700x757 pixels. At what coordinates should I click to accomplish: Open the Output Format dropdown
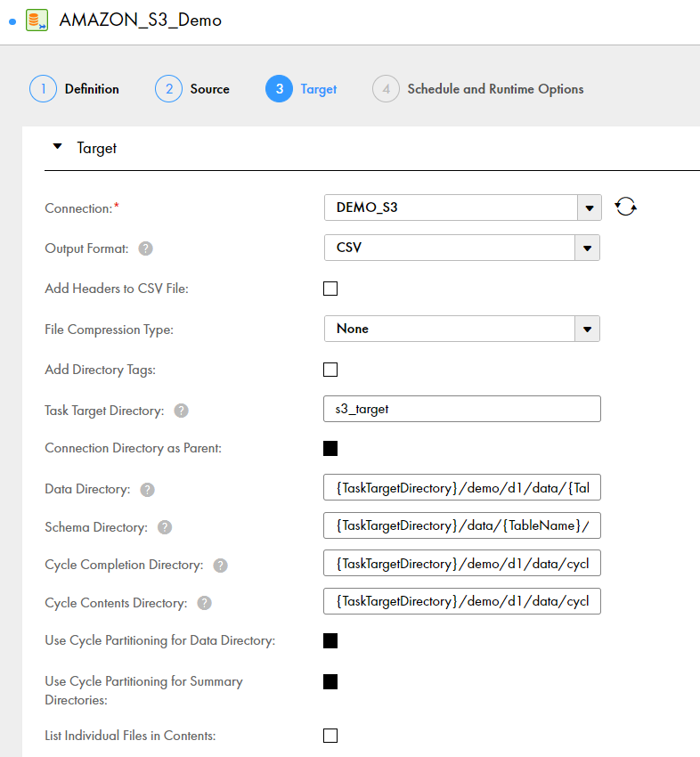tap(588, 248)
